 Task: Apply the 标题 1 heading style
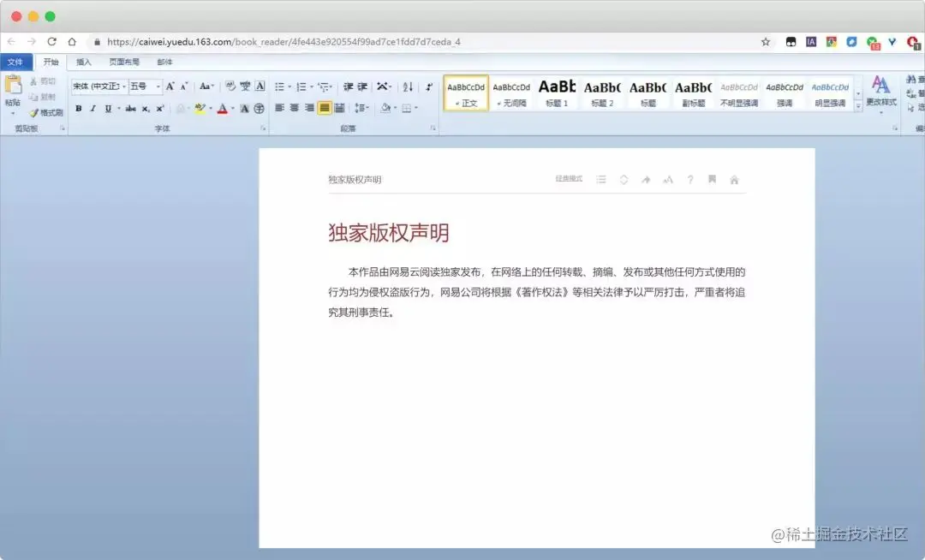click(x=557, y=93)
